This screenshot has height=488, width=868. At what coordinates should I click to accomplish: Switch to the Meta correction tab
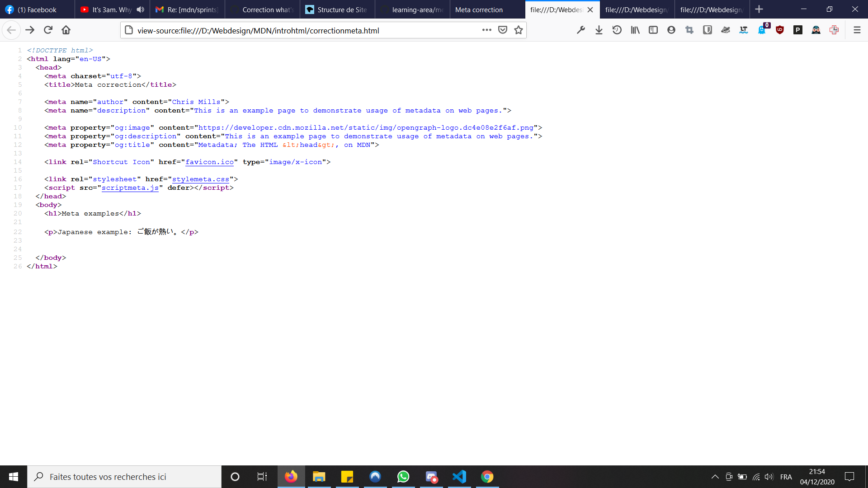[x=479, y=9]
